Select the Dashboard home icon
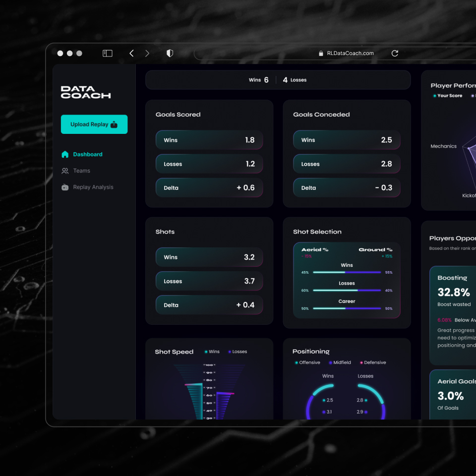Image resolution: width=476 pixels, height=476 pixels. pos(65,154)
